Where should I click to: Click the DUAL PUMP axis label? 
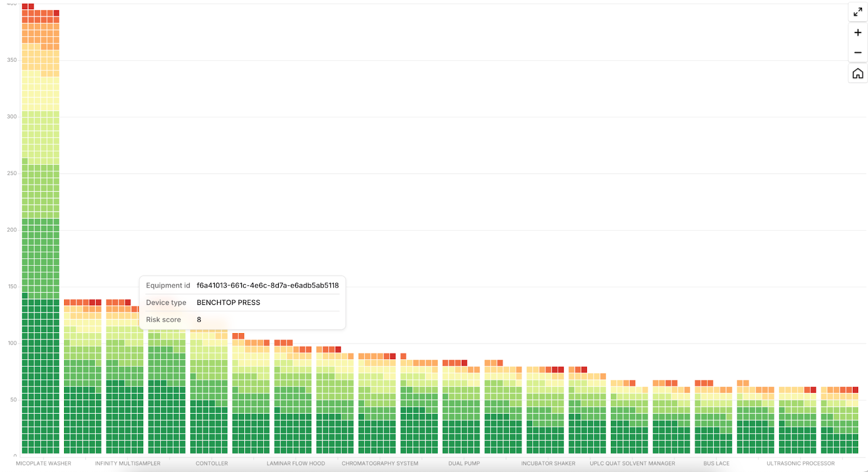[x=464, y=463]
